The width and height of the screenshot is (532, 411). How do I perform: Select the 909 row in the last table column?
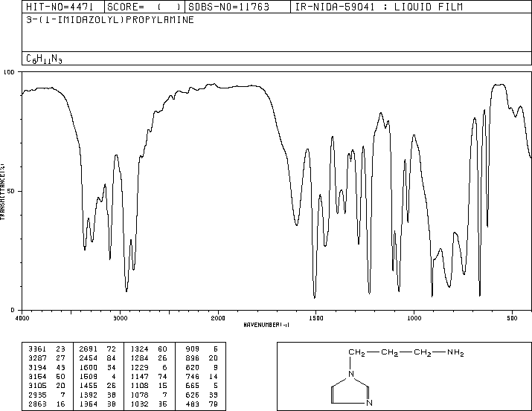pos(202,349)
